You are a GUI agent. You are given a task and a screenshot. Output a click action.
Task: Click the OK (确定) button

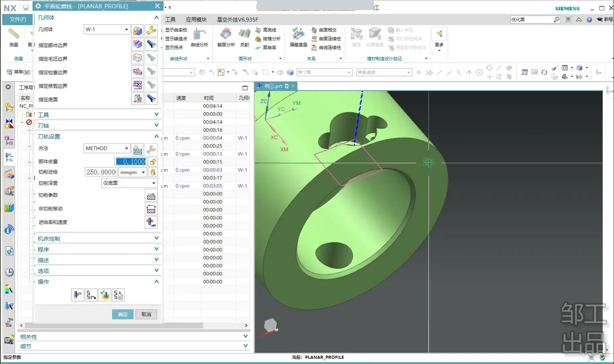(122, 314)
